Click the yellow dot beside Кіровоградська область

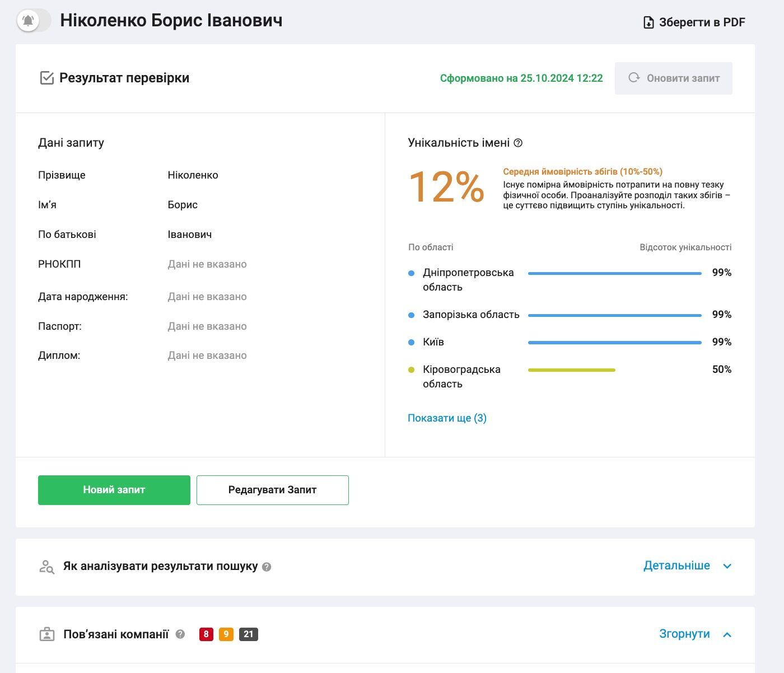tap(411, 370)
